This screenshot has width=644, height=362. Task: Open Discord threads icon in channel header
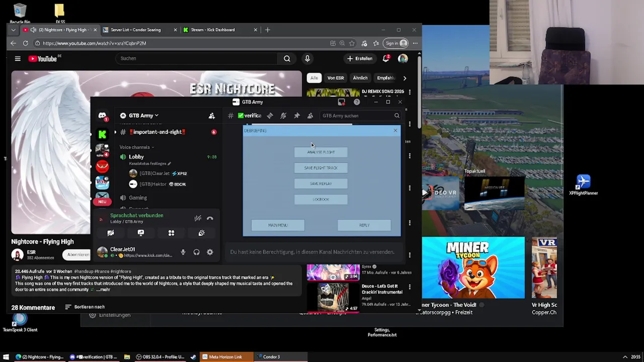point(270,116)
